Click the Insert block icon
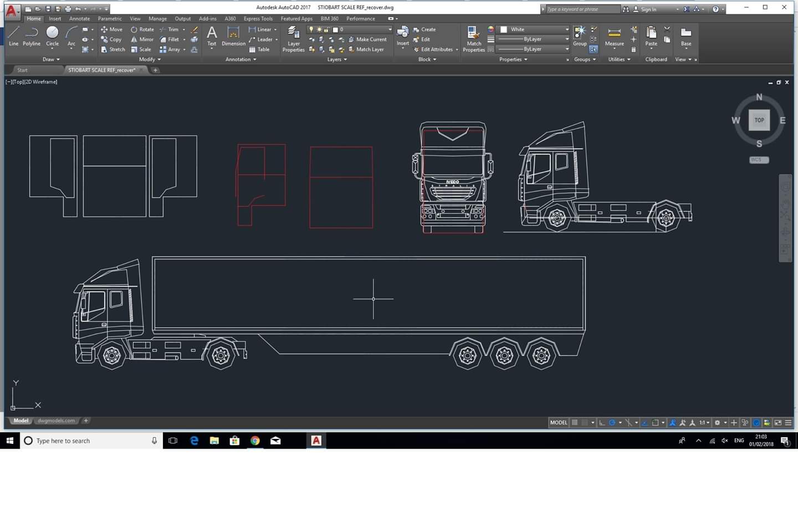Image resolution: width=798 pixels, height=532 pixels. [403, 36]
